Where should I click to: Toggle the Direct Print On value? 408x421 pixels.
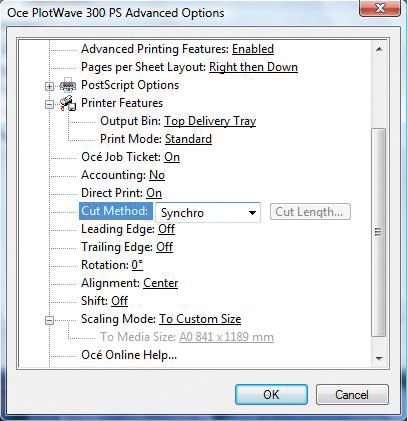point(154,193)
